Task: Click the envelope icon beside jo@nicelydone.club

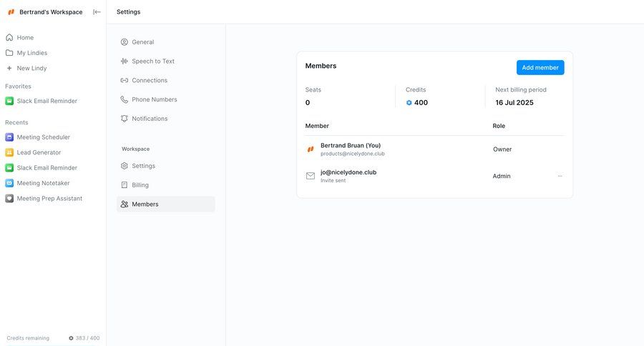Action: (311, 176)
